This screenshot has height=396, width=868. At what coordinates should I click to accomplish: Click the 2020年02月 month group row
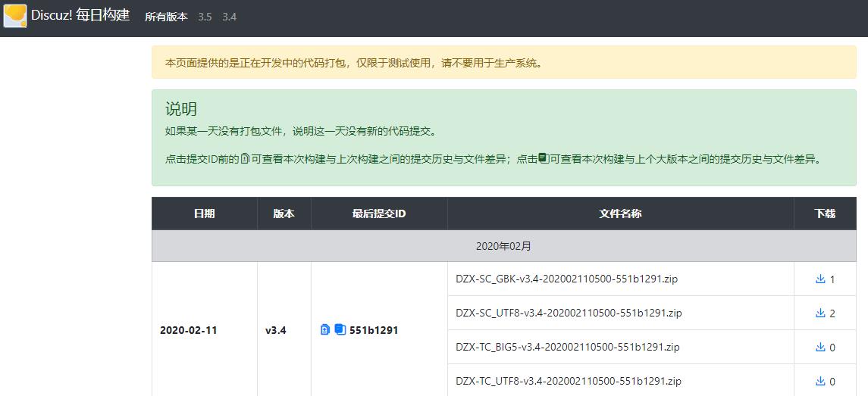pyautogui.click(x=504, y=246)
